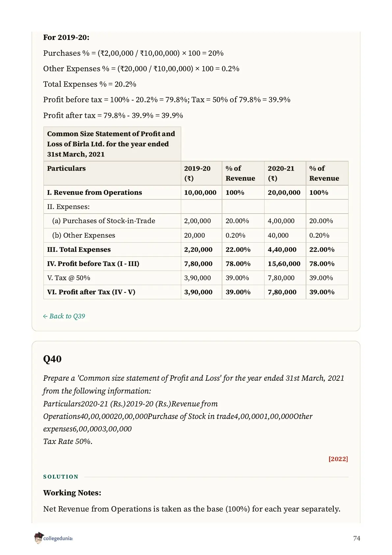Screen dimensions: 392x555
Task: Select the Revenue from Operations row label
Action: (95, 192)
